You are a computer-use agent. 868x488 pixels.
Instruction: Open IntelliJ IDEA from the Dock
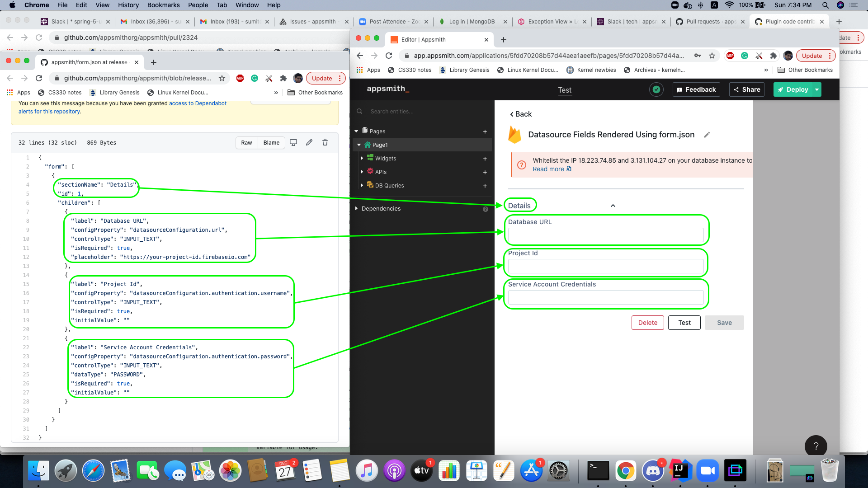pos(680,471)
